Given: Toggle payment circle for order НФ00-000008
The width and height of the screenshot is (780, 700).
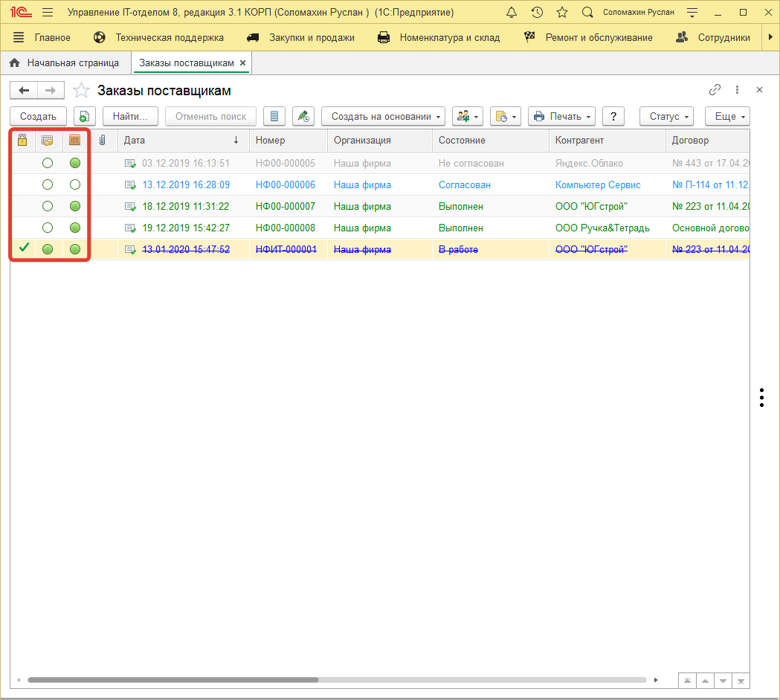Looking at the screenshot, I should coord(48,228).
